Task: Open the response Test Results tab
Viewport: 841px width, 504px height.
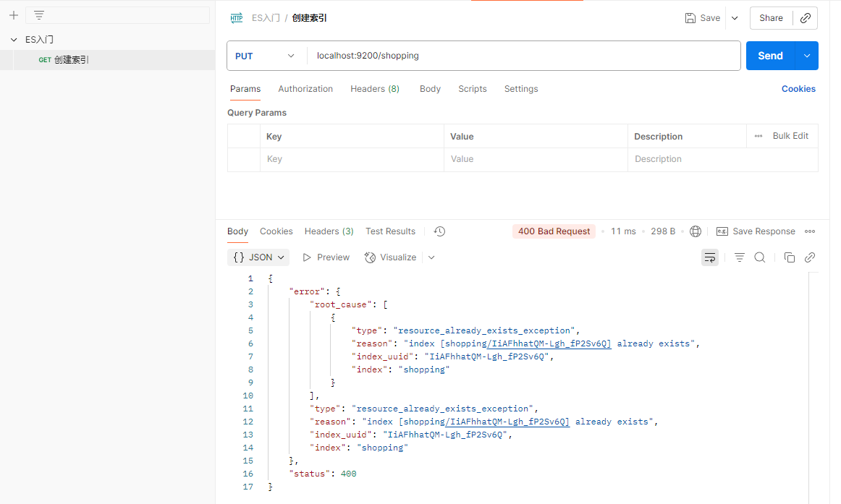Action: click(390, 231)
